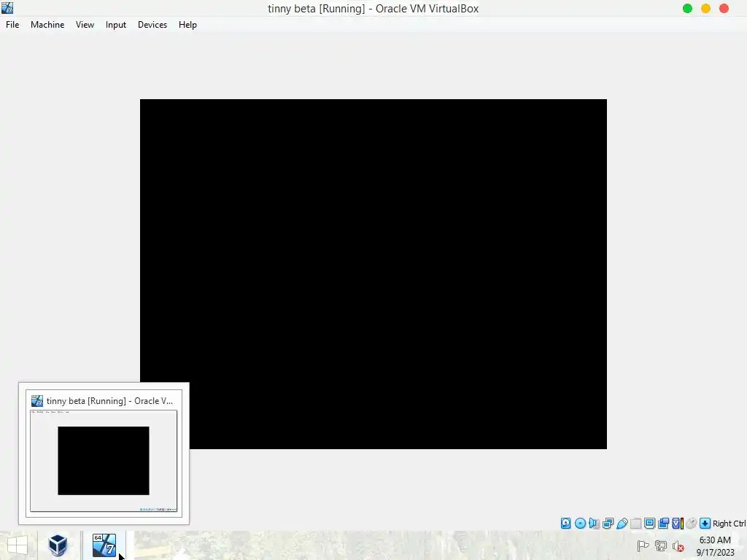
Task: Open the Machine menu
Action: tap(47, 25)
